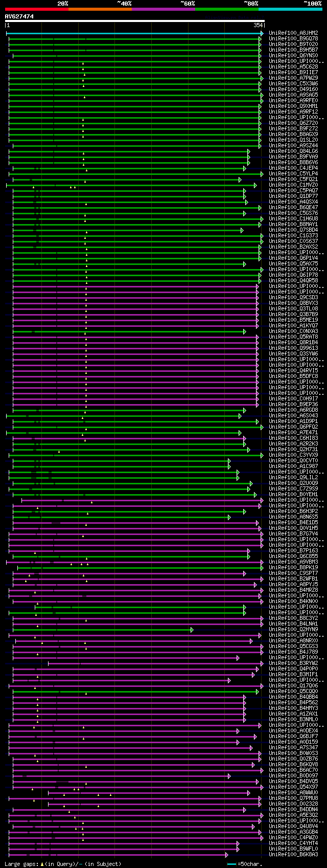Select hit UniRef100_B9IIE7

293,73
